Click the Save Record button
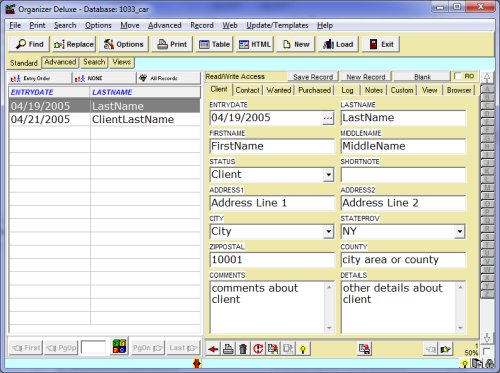 click(x=313, y=77)
